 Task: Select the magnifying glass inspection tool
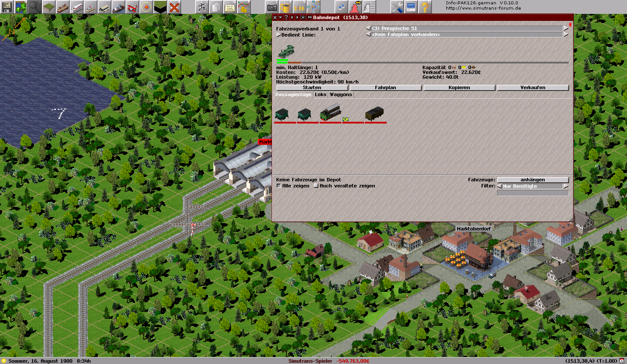click(35, 7)
